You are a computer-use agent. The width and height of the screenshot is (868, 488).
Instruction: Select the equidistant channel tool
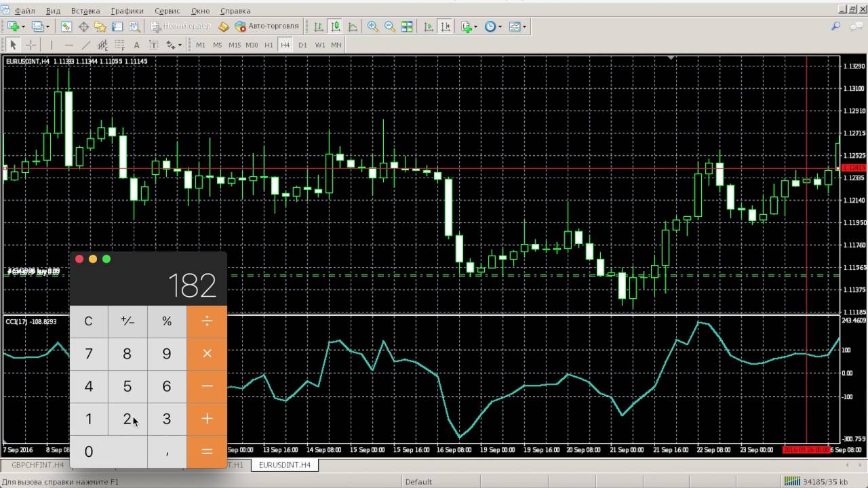[x=102, y=45]
